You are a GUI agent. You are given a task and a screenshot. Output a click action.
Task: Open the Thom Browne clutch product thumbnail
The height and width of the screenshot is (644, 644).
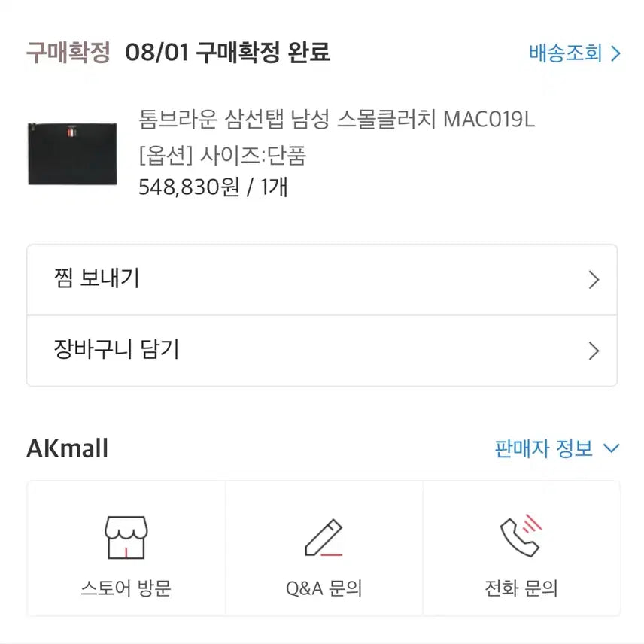pos(74,153)
